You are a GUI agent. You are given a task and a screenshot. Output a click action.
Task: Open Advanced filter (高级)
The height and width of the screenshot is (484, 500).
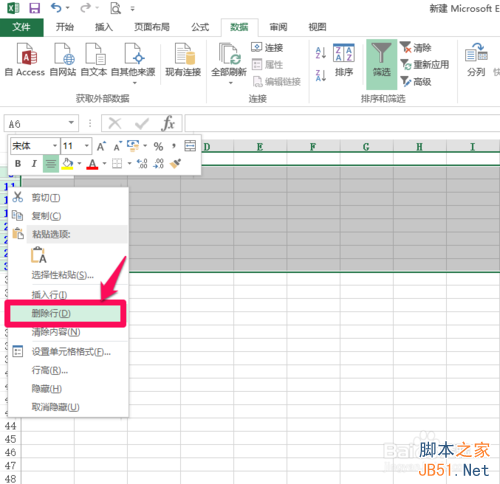coord(416,81)
